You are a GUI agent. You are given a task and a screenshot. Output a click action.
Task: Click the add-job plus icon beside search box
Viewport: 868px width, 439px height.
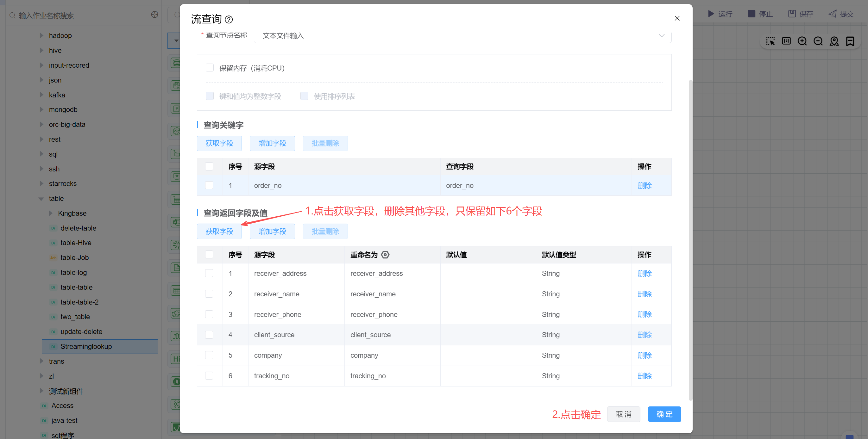(154, 15)
